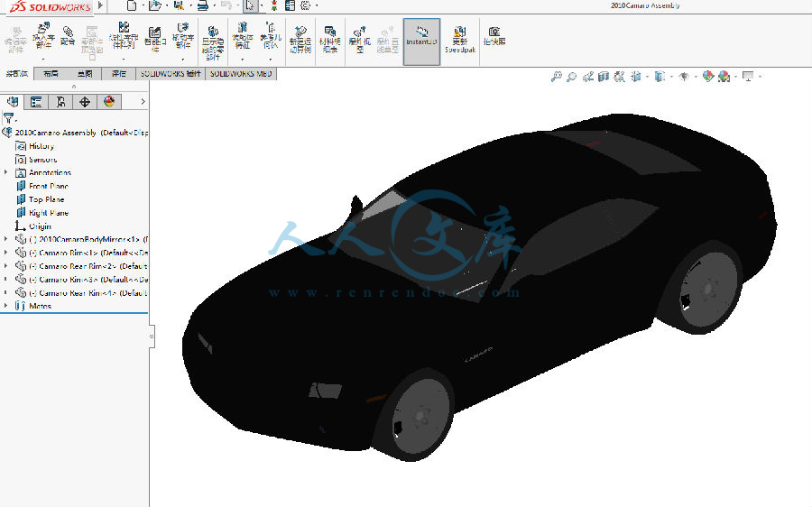Click the Mate paperclip tool
Viewport: 812px width, 507px height.
pos(68,36)
